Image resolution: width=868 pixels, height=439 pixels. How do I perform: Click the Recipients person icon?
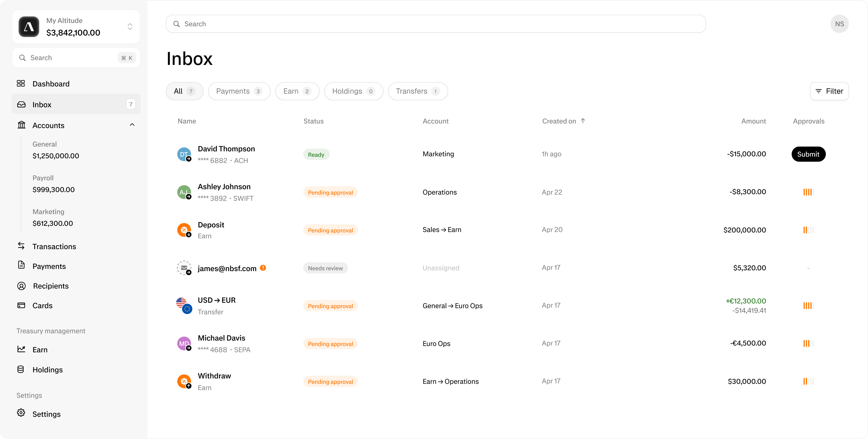point(21,286)
